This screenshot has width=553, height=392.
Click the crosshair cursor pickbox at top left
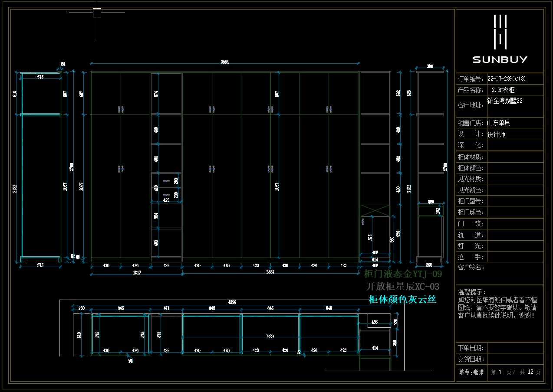[97, 13]
